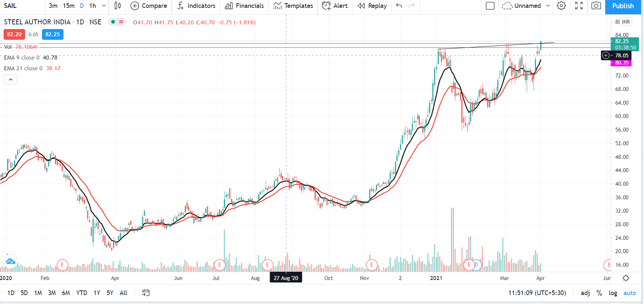The height and width of the screenshot is (304, 644).
Task: Click the blue cloud icon above the time axis
Action: [x=10, y=261]
